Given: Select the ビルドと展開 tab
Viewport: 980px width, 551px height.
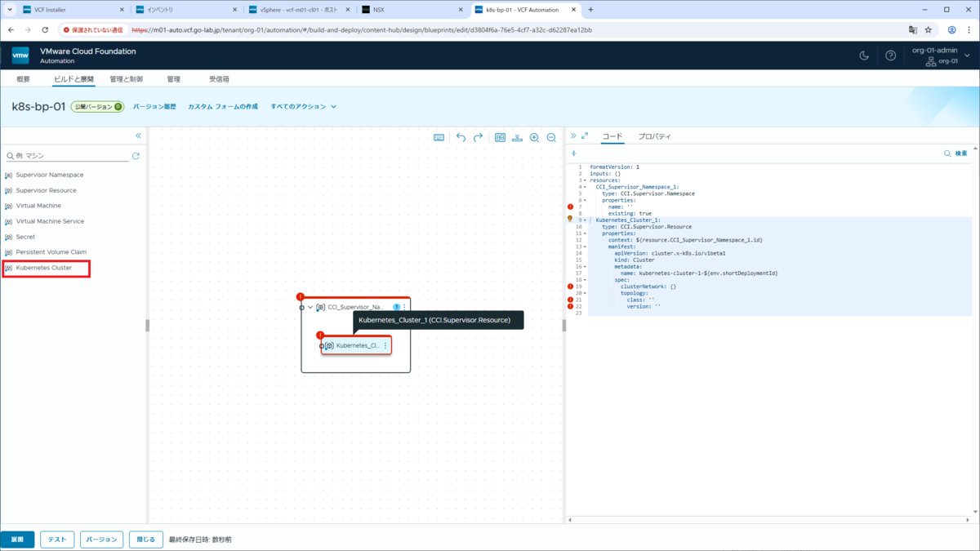Looking at the screenshot, I should point(73,79).
